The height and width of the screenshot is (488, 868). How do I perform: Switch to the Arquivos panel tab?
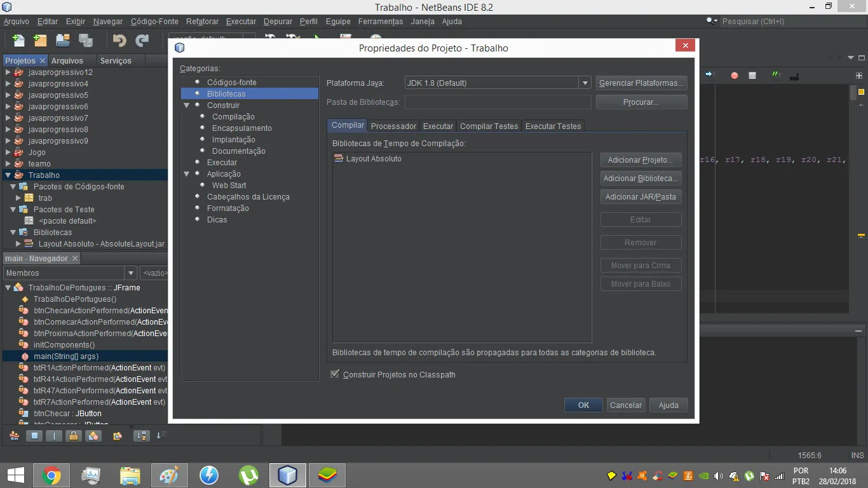pos(67,60)
